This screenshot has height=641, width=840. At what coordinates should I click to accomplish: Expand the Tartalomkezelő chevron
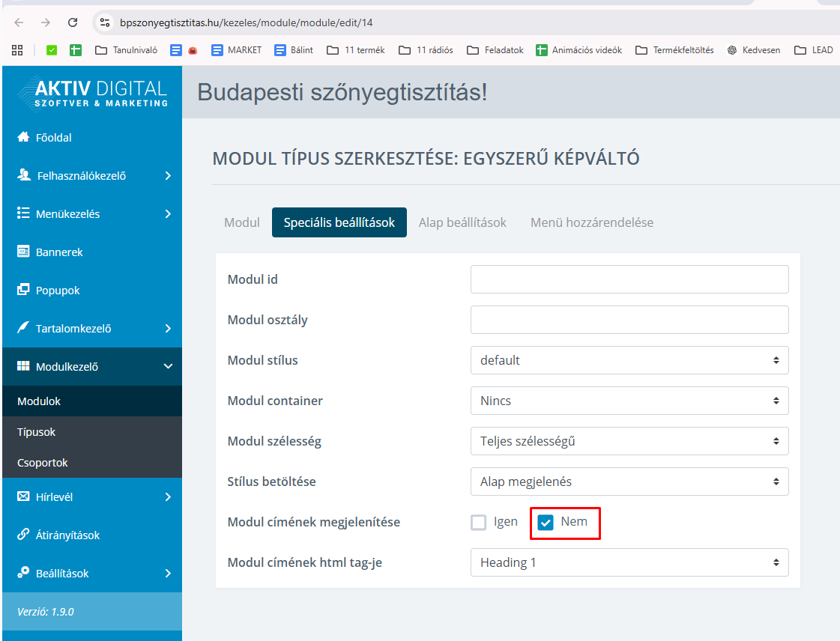click(168, 328)
